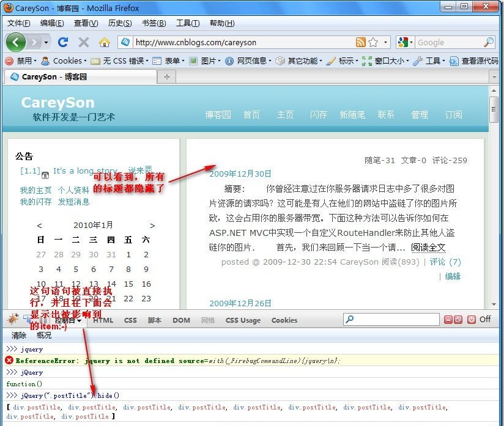Click the Forward navigation arrow
Viewport: 504px width, 426px height.
pyautogui.click(x=34, y=42)
